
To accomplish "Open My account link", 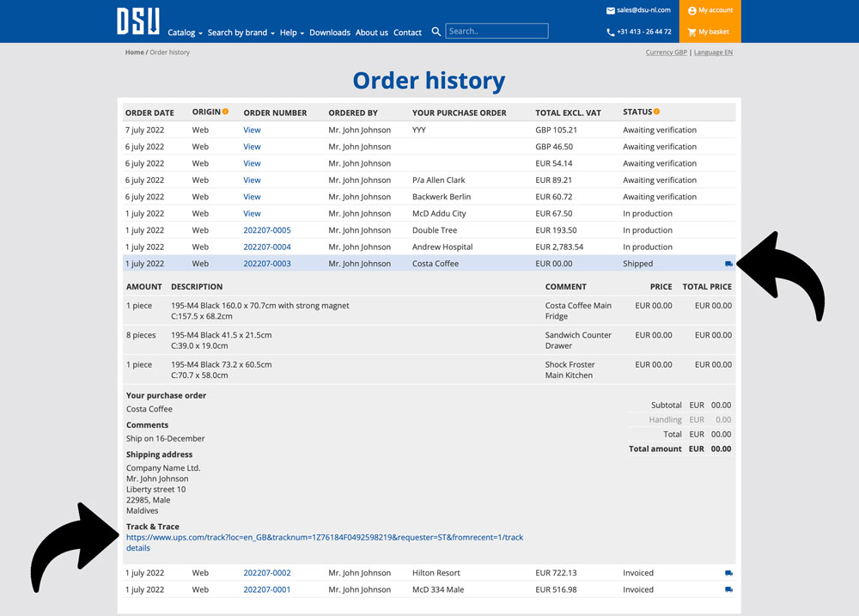I will pyautogui.click(x=716, y=10).
